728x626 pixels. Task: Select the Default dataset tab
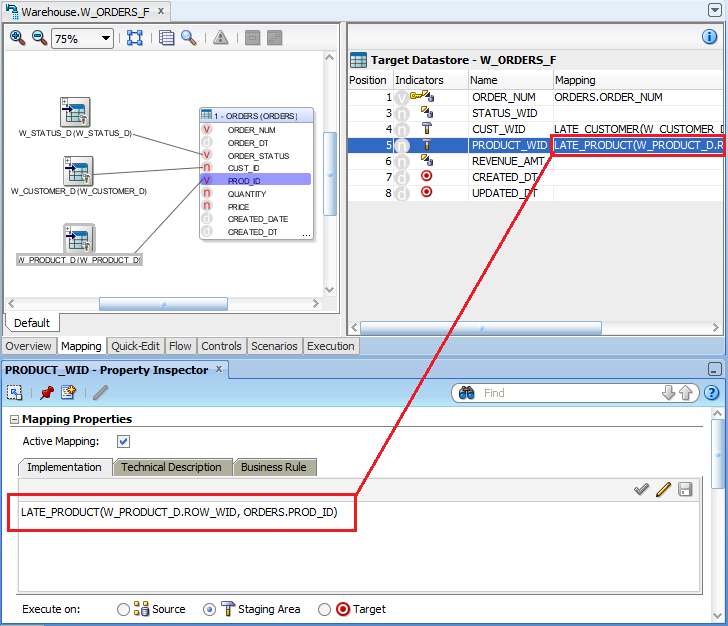pyautogui.click(x=32, y=323)
